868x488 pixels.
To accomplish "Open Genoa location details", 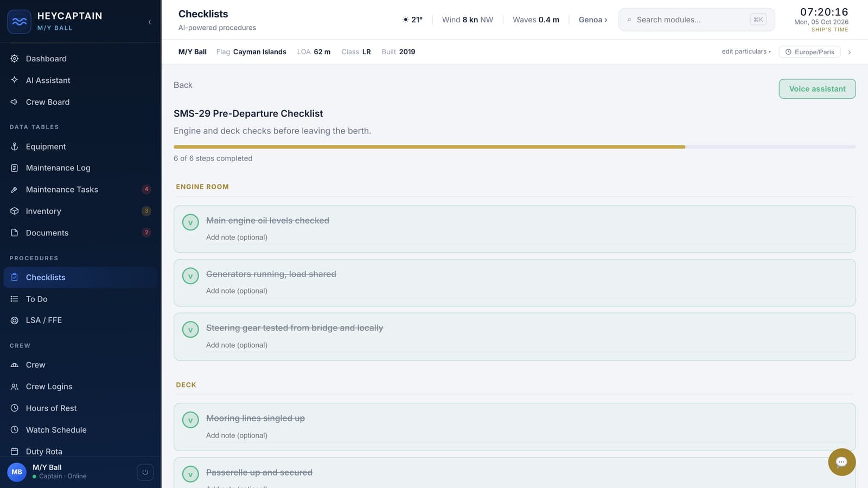I will pos(593,20).
